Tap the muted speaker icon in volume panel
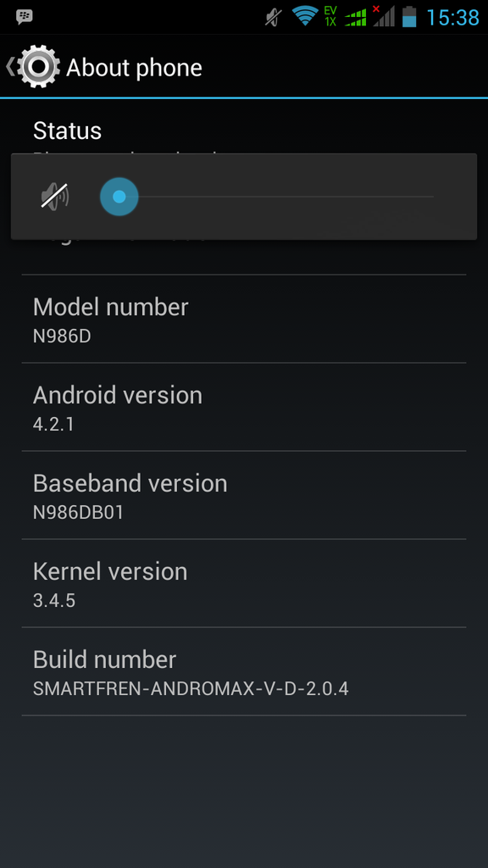Viewport: 488px width, 868px height. point(54,197)
